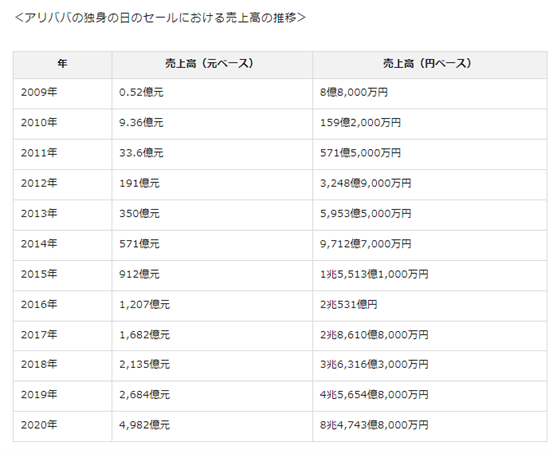Select the 571億元 cell
553x454 pixels.
[x=212, y=245]
